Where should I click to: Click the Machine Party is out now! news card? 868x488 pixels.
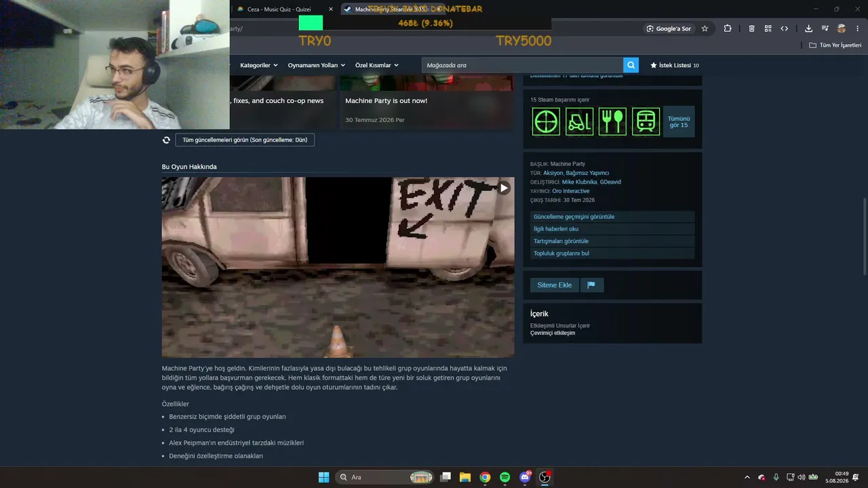(427, 102)
